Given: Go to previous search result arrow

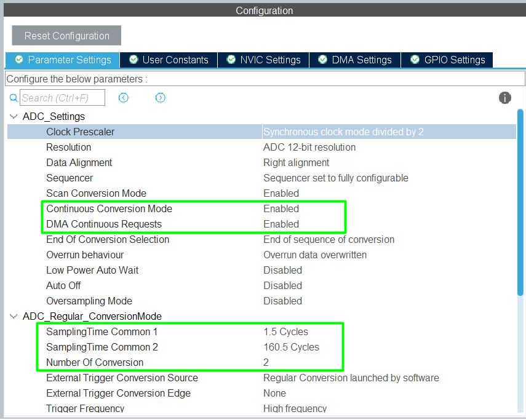Looking at the screenshot, I should pyautogui.click(x=124, y=98).
